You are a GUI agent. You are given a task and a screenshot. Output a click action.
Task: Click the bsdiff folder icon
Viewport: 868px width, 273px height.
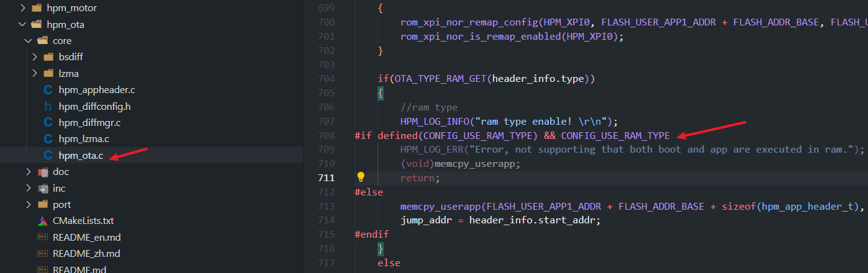(x=48, y=57)
